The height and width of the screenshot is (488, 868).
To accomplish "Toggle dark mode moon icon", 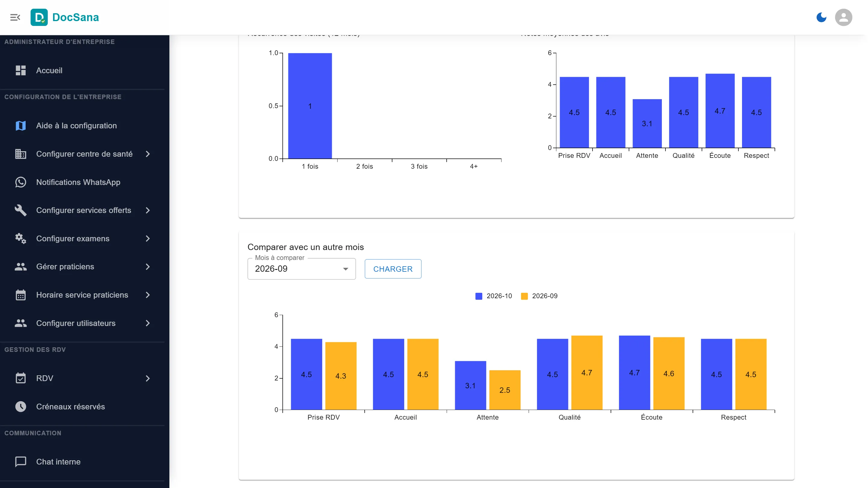I will coord(822,17).
